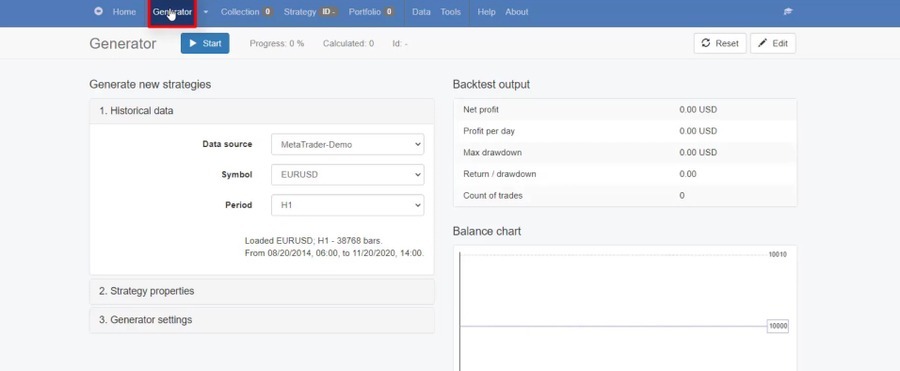
Task: Open the Home page
Action: (x=124, y=11)
